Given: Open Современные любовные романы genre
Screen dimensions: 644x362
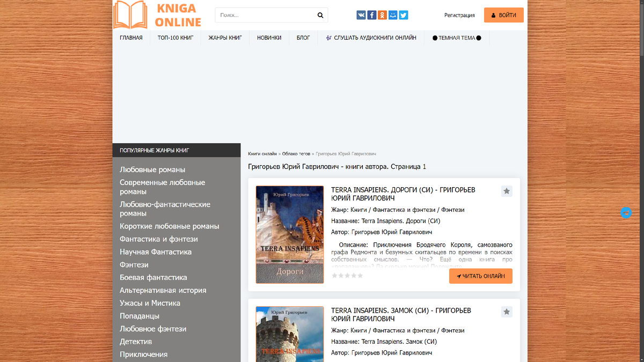Looking at the screenshot, I should click(x=162, y=187).
